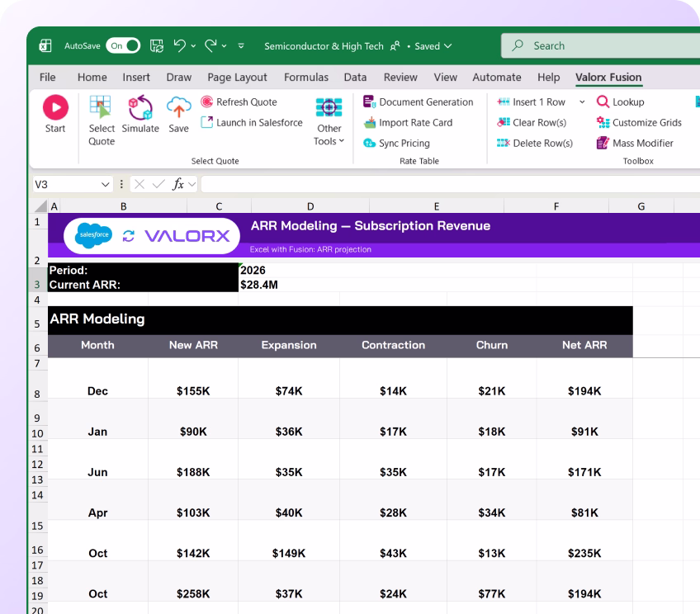Switch to the View tab
The width and height of the screenshot is (700, 614).
pyautogui.click(x=446, y=78)
